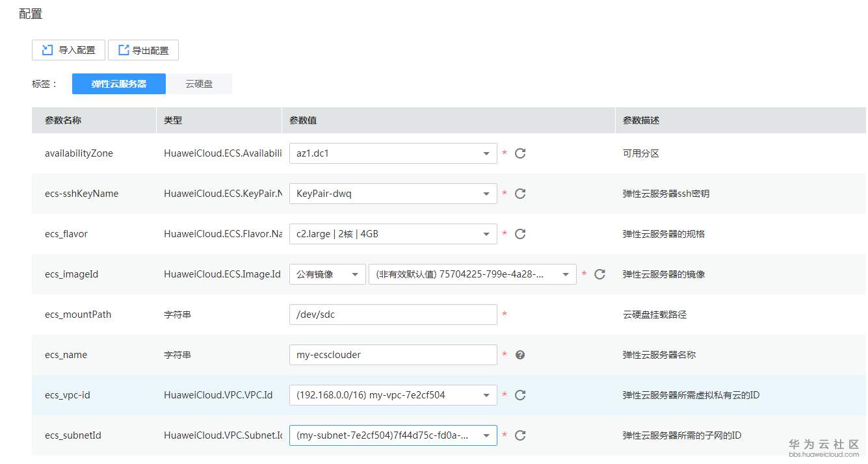Image resolution: width=868 pixels, height=464 pixels.
Task: Click the 导入配置 import button
Action: (68, 50)
